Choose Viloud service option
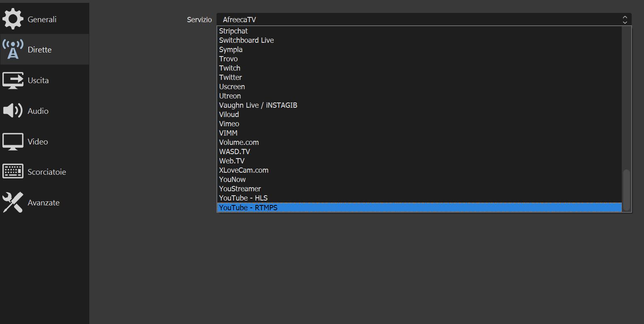The image size is (644, 324). click(419, 115)
